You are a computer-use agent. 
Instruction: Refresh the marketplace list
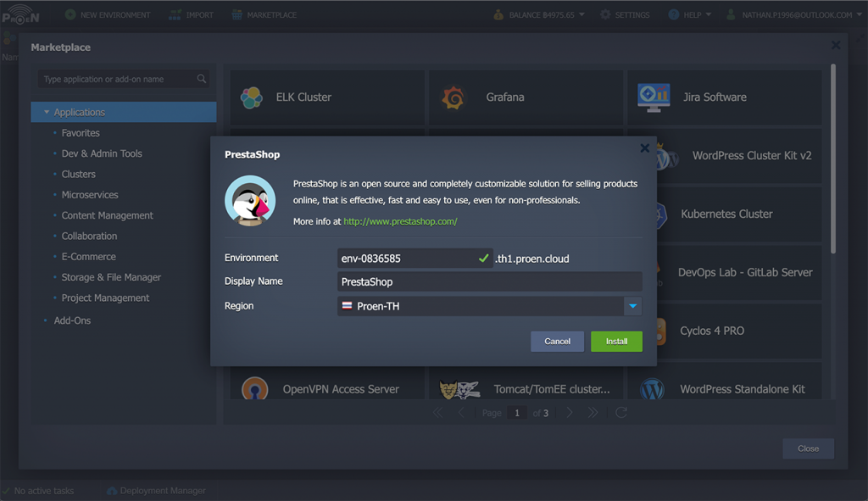tap(621, 413)
